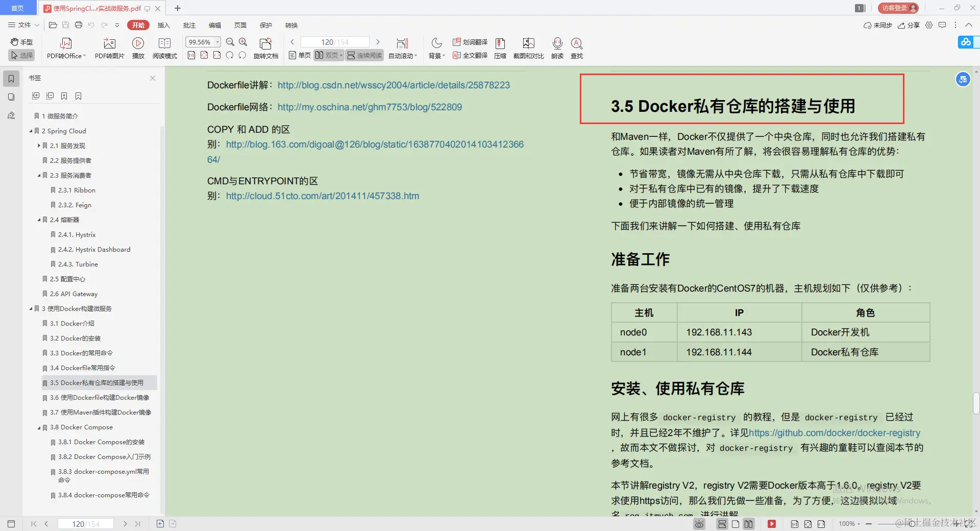Zoom in with the magnifier plus icon

click(243, 42)
